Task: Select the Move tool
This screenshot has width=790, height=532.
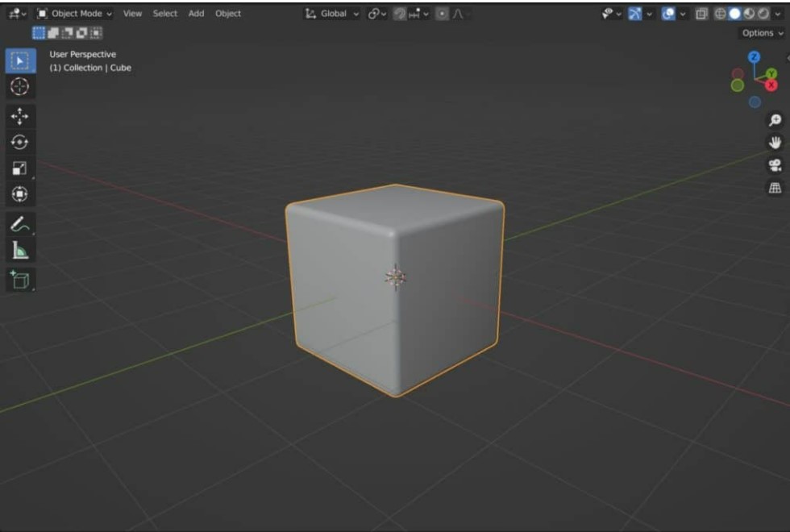Action: coord(19,116)
